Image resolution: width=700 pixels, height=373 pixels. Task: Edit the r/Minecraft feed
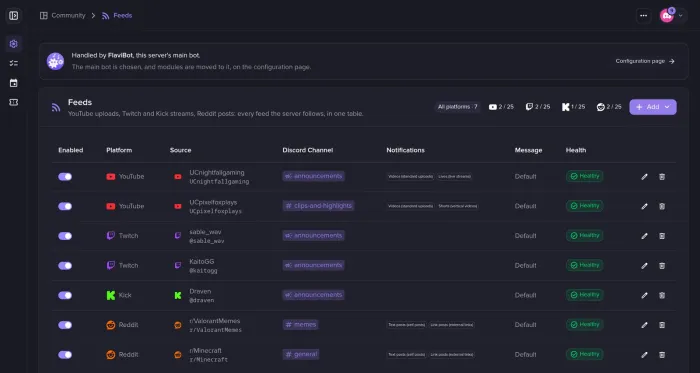(x=644, y=355)
